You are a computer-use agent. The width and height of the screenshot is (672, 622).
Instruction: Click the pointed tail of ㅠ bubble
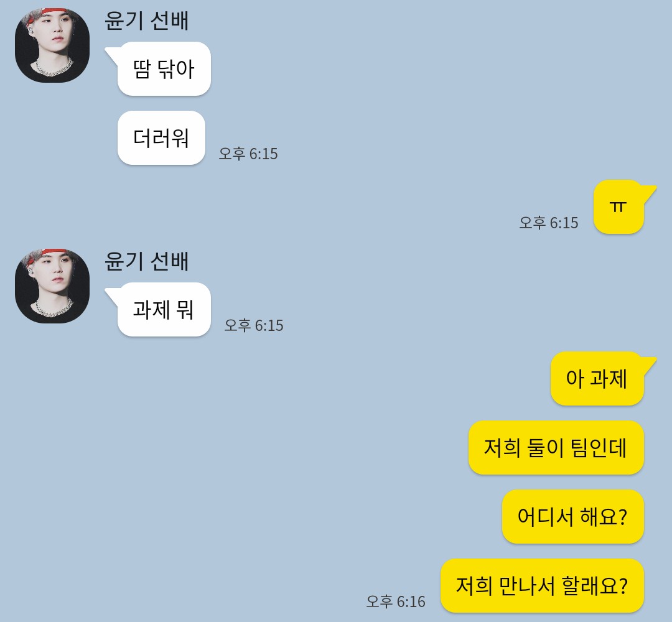click(649, 192)
